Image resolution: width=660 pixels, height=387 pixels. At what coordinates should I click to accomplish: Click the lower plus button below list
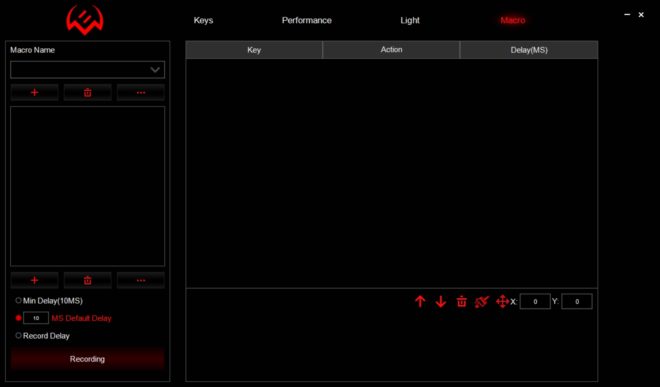[35, 280]
